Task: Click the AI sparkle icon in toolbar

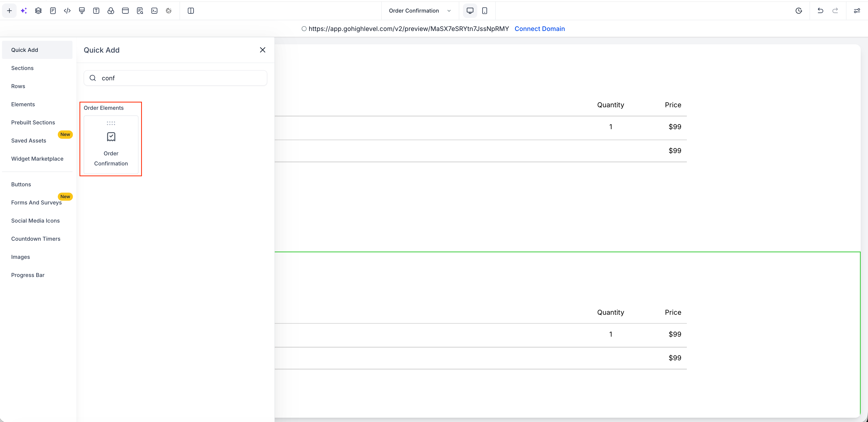Action: click(x=24, y=11)
